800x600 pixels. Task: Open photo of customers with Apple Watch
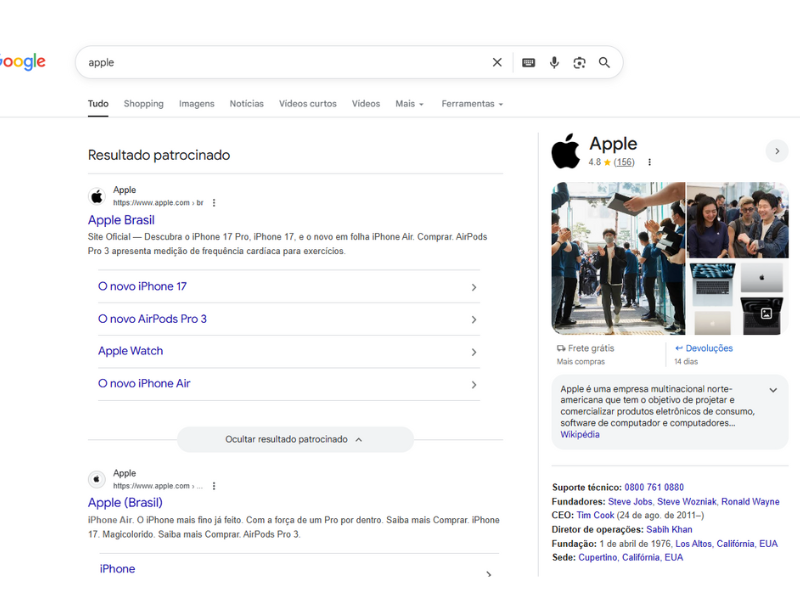[x=738, y=220]
